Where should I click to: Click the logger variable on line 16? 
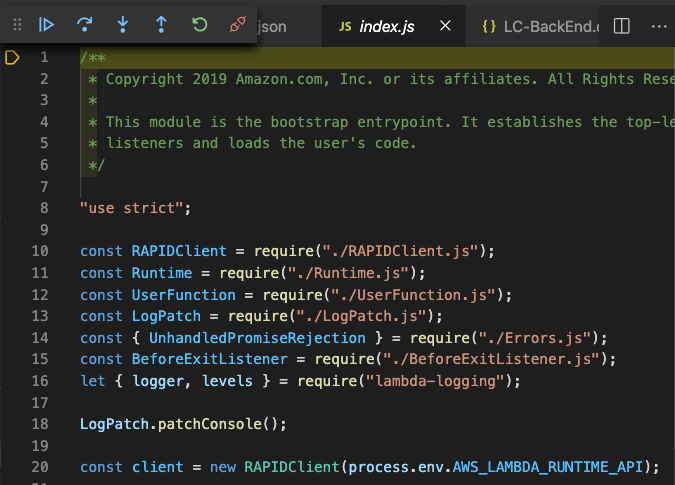pos(158,381)
